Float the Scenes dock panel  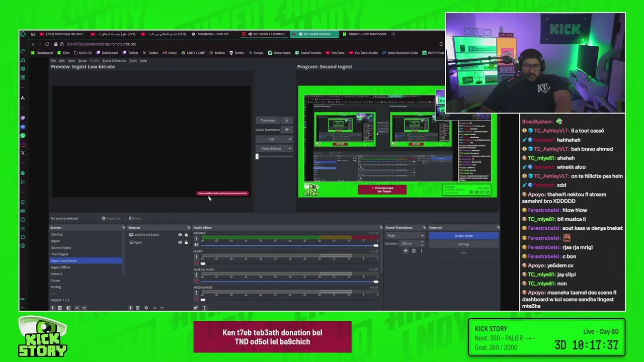pyautogui.click(x=123, y=227)
